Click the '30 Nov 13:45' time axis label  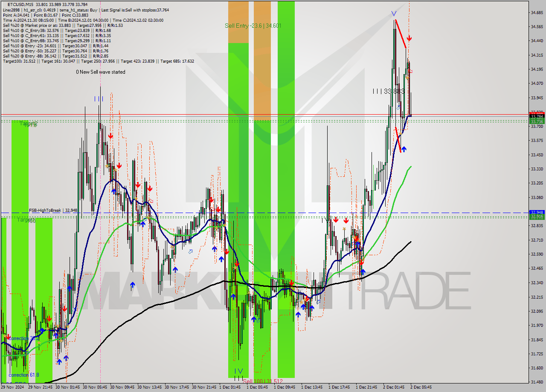[x=150, y=387]
